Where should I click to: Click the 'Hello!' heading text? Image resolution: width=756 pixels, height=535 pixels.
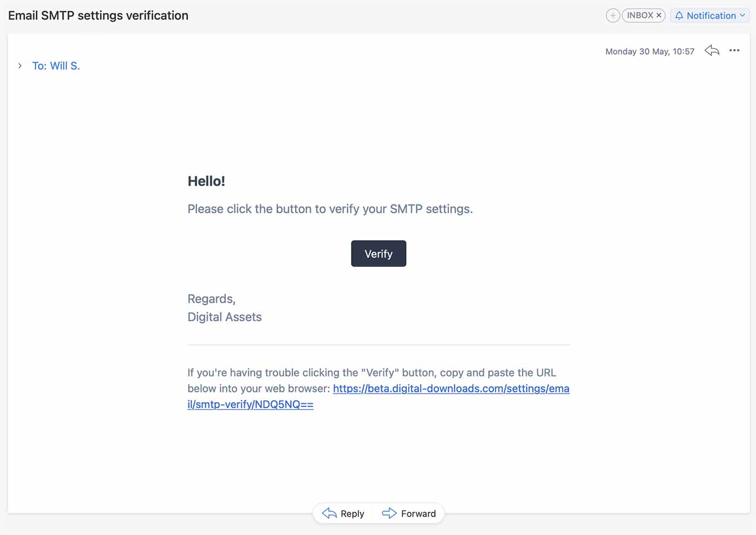206,181
